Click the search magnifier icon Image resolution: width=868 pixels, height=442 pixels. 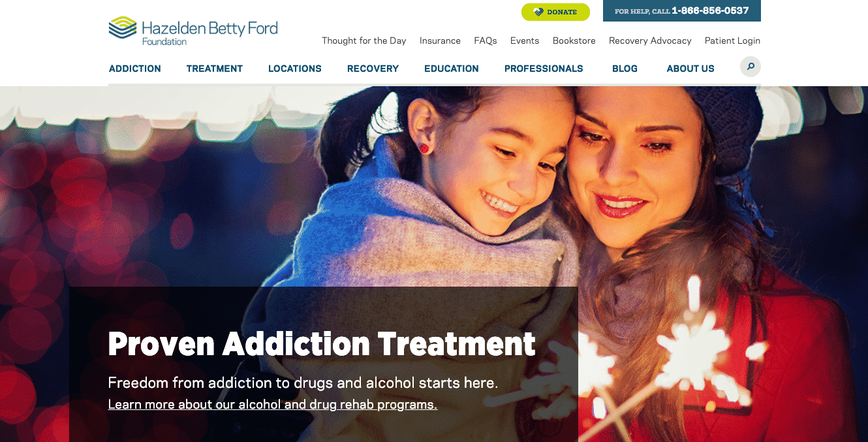pyautogui.click(x=751, y=67)
